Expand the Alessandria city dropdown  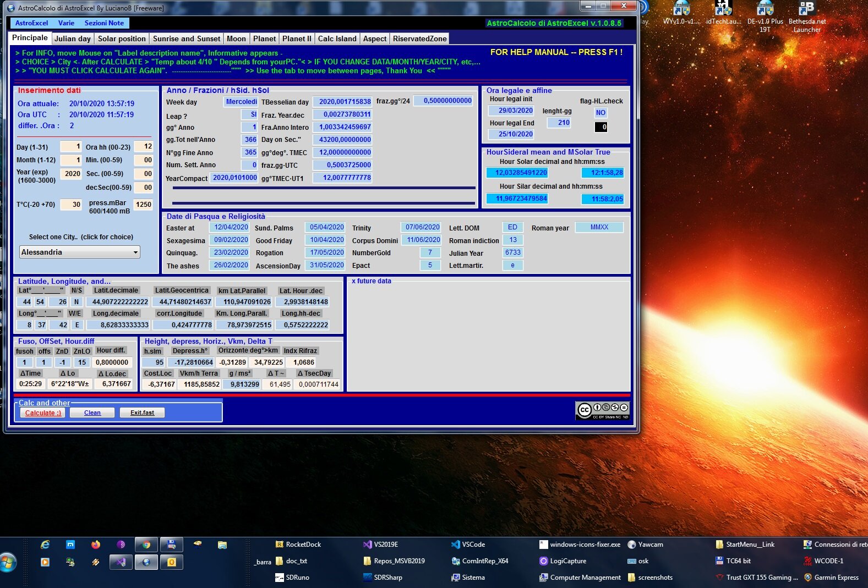[135, 252]
